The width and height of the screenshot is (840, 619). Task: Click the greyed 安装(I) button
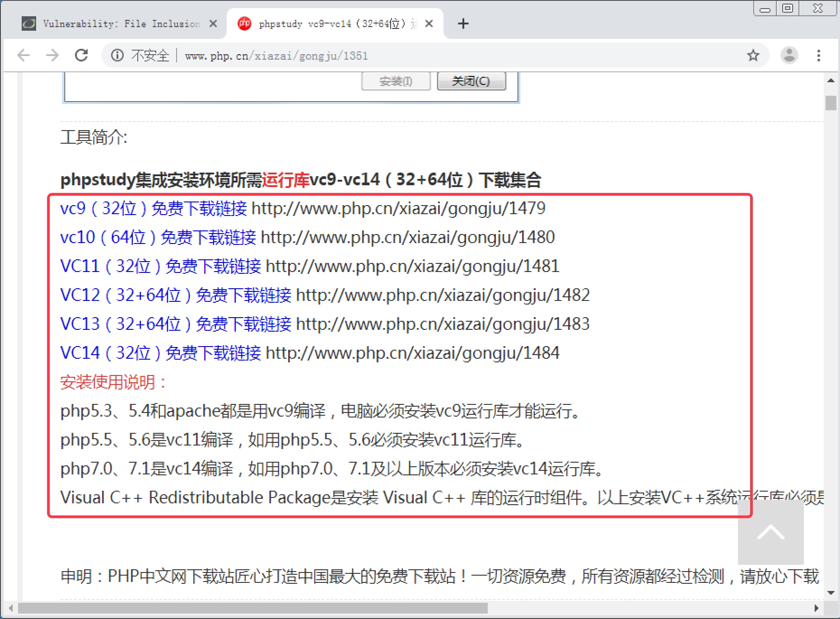(396, 81)
